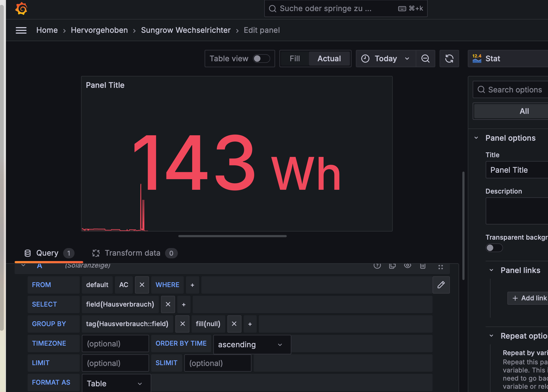Open the hamburger navigation menu

[21, 30]
